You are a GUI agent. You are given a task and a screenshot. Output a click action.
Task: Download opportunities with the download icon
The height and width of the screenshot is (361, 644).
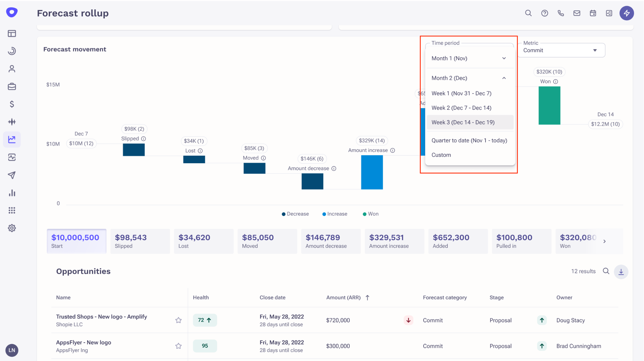point(621,272)
